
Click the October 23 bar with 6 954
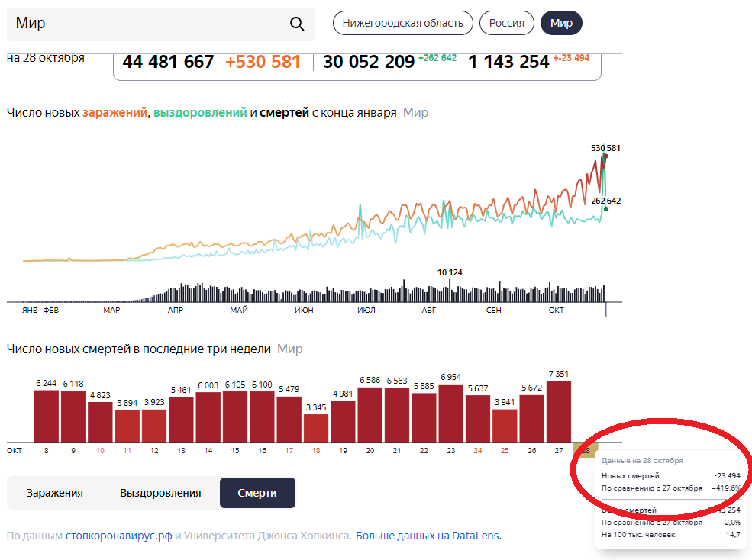[x=450, y=413]
